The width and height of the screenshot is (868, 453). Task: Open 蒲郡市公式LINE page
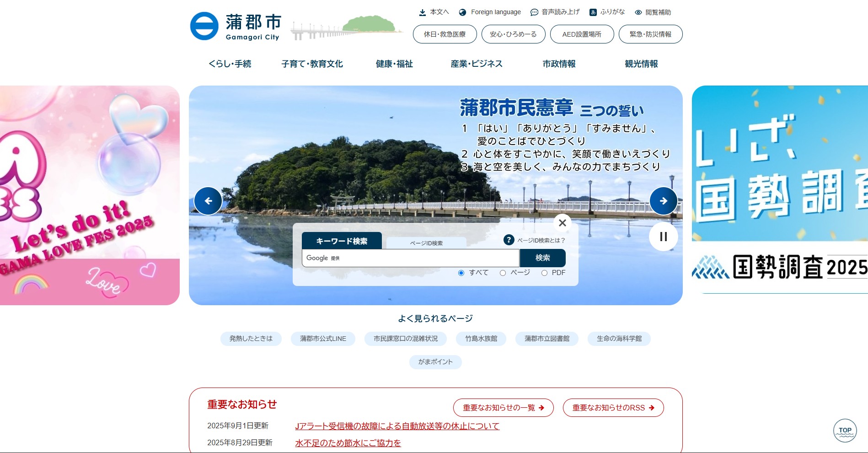coord(323,339)
